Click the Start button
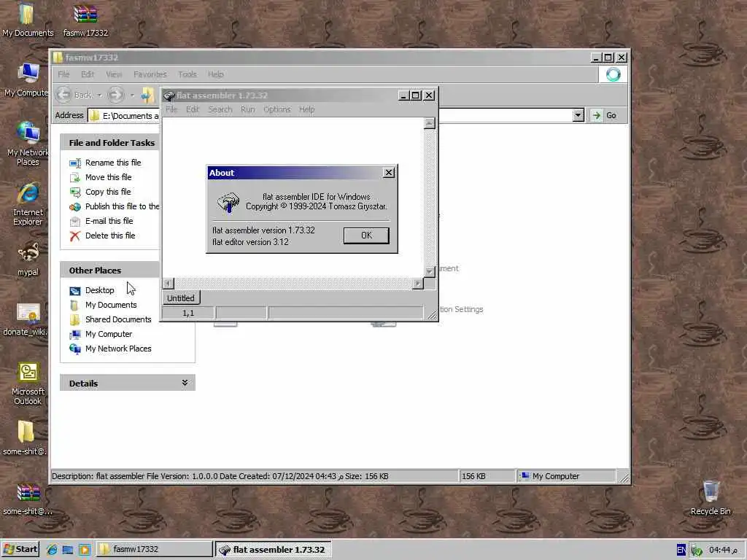 [20, 549]
